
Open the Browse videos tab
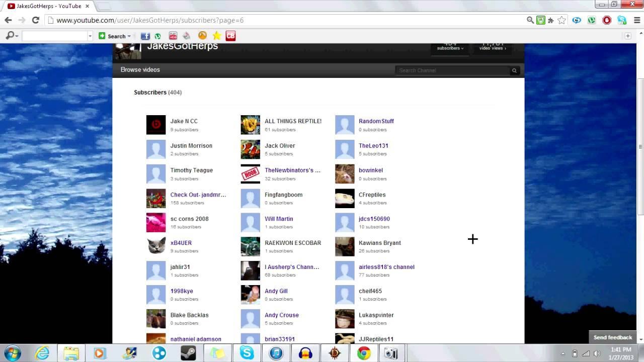click(140, 70)
